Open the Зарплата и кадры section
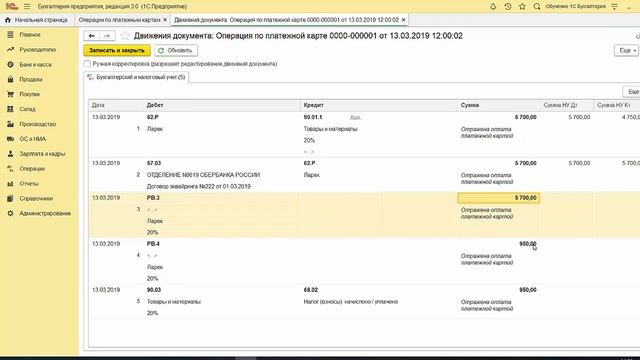 42,154
